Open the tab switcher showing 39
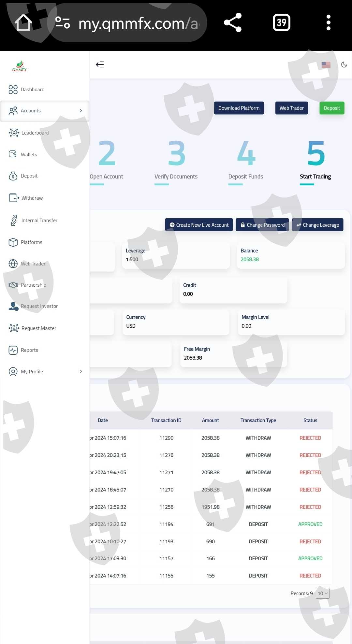The width and height of the screenshot is (352, 644). pyautogui.click(x=282, y=22)
